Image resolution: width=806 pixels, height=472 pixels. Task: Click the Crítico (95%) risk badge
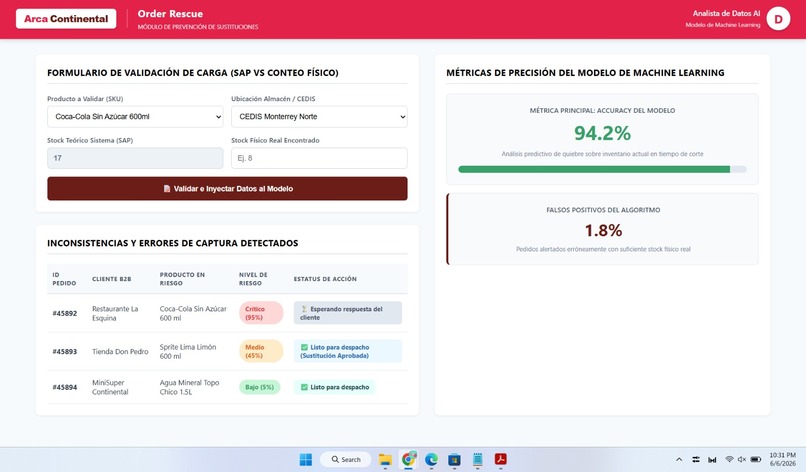[261, 313]
